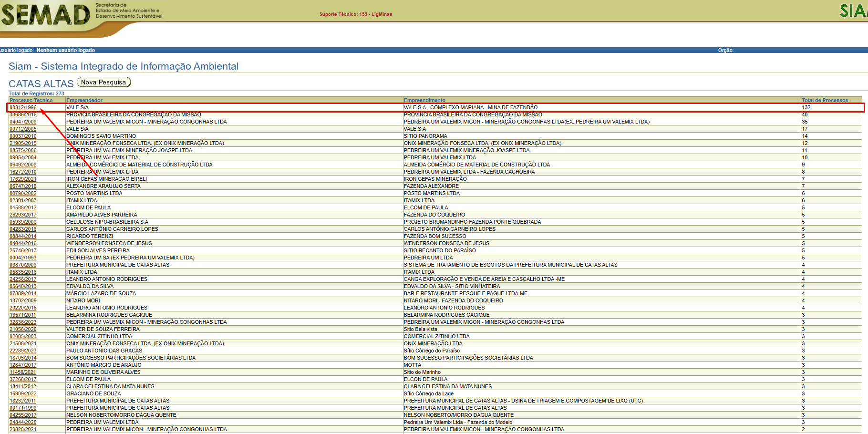Click process 00037/2010 of Domingos Savio Martino

click(x=23, y=136)
